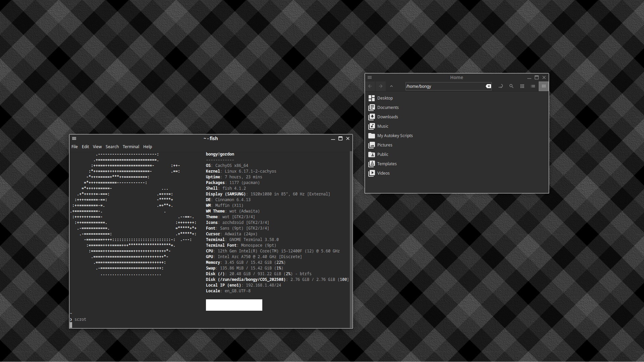Viewport: 644px width, 362px height.
Task: Go up to parent directory
Action: [391, 86]
